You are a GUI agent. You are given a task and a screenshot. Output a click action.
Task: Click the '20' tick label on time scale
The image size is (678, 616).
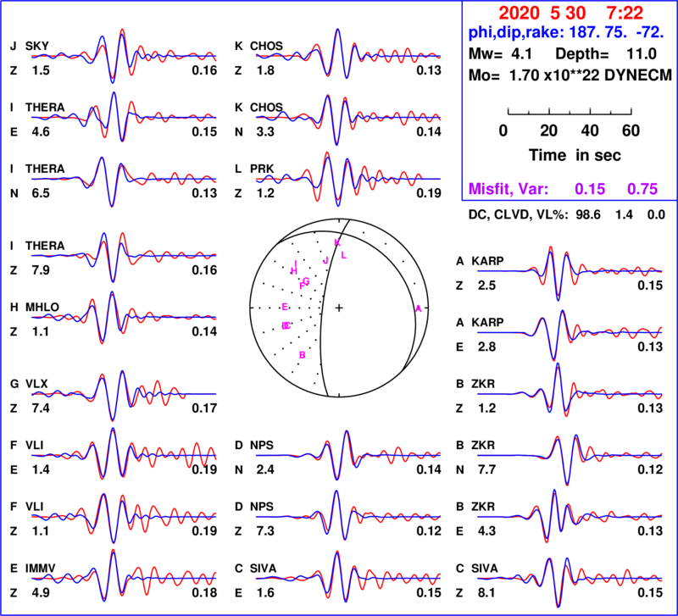(548, 130)
